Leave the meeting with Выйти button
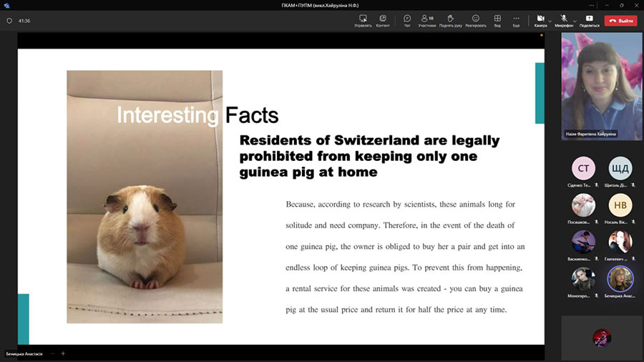This screenshot has height=362, width=644. pyautogui.click(x=620, y=21)
